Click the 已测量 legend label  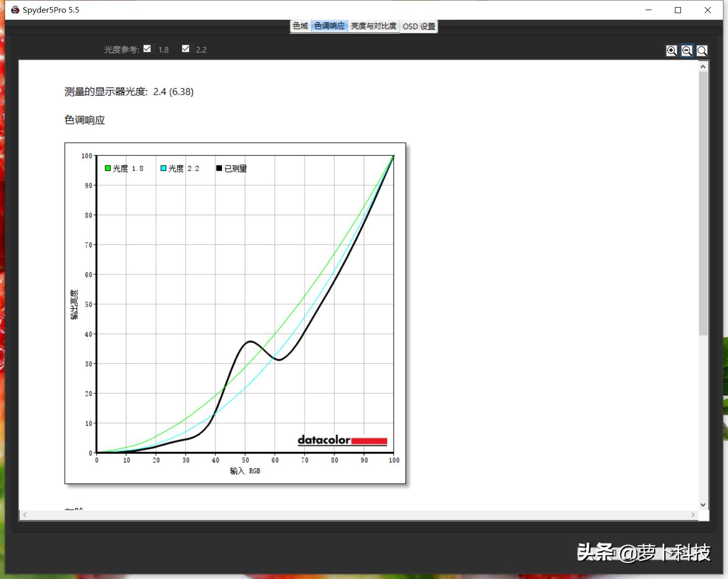pos(235,169)
